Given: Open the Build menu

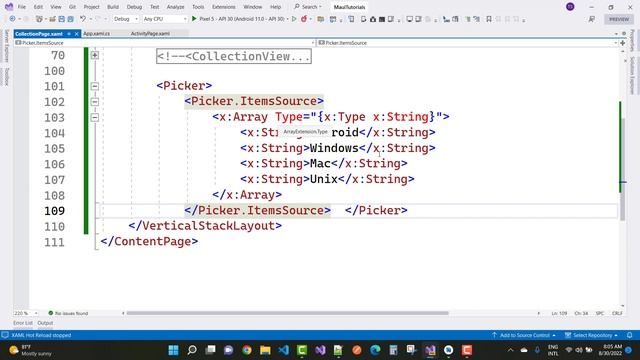Looking at the screenshot, I should pyautogui.click(x=113, y=7).
